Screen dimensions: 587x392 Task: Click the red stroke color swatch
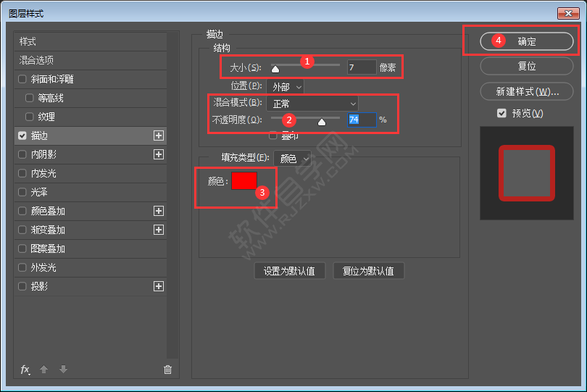244,181
